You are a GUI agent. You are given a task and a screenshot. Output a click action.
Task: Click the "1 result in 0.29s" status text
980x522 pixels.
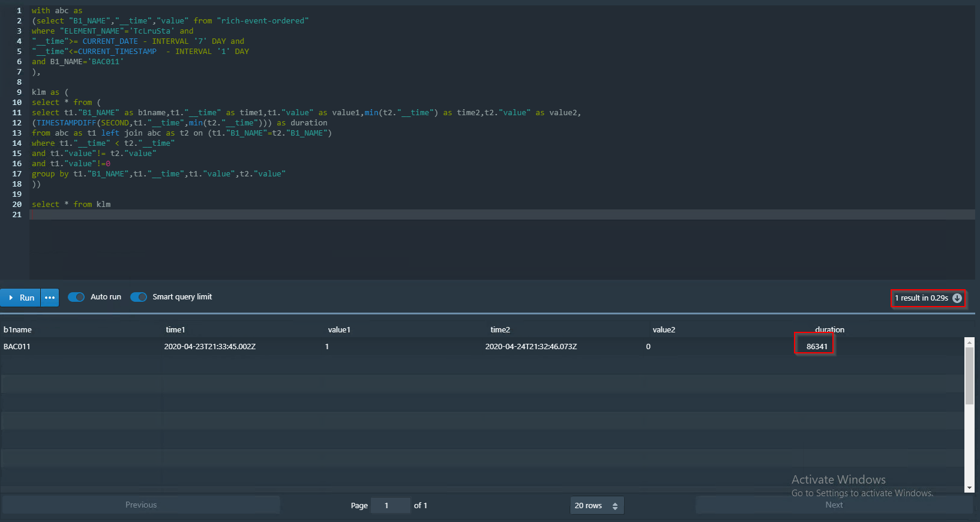pyautogui.click(x=921, y=298)
